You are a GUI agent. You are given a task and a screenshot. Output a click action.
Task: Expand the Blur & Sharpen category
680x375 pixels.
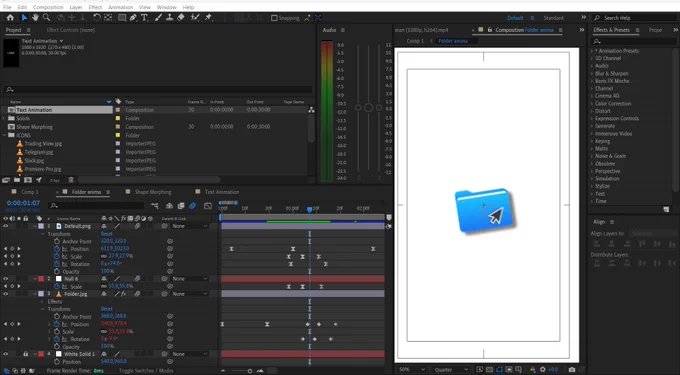(592, 73)
